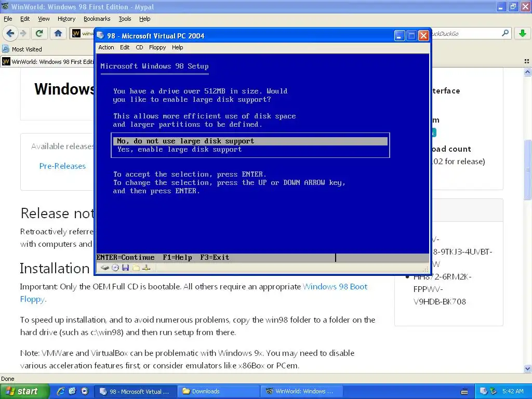Image resolution: width=532 pixels, height=399 pixels.
Task: Click the network adapter status icon in Virtual PC
Action: [x=146, y=268]
